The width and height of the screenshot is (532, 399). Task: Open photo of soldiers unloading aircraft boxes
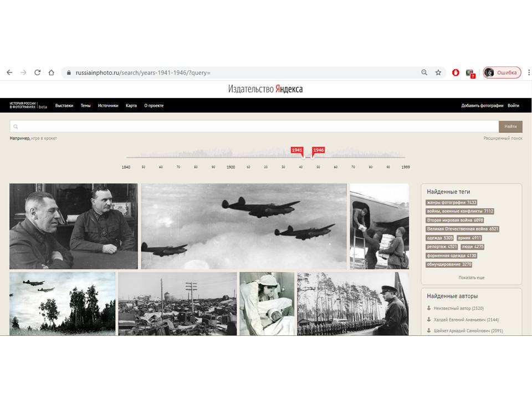click(379, 226)
